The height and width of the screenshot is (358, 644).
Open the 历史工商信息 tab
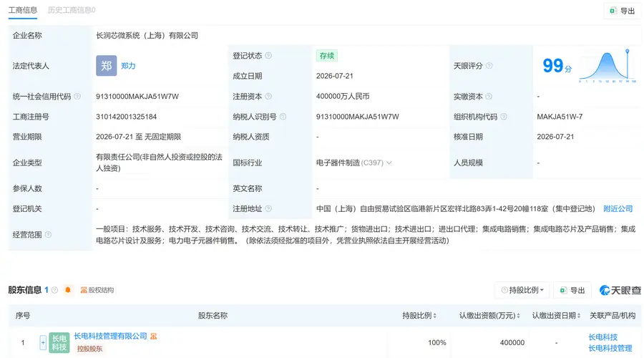(72, 10)
